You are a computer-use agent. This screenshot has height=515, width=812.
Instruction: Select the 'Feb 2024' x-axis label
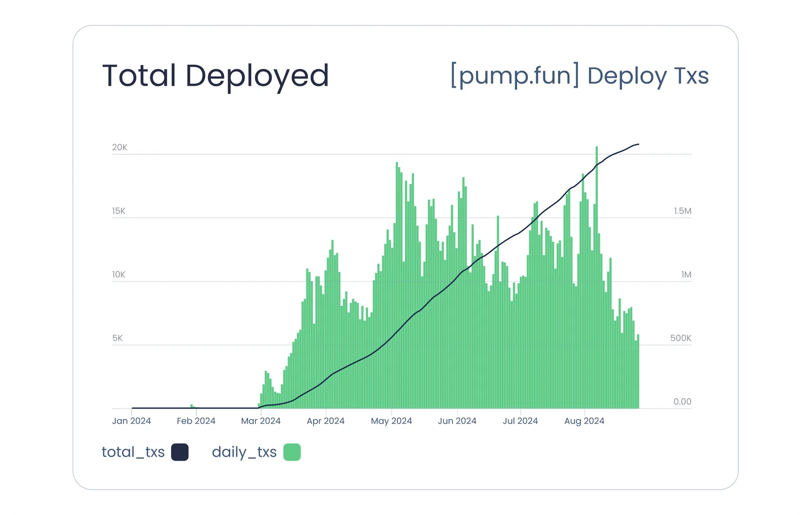tap(196, 421)
